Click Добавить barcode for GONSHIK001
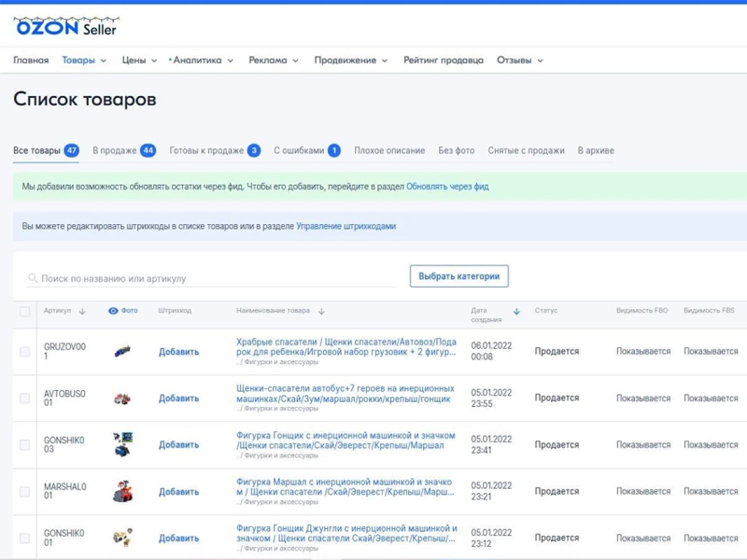The image size is (747, 560). (178, 539)
